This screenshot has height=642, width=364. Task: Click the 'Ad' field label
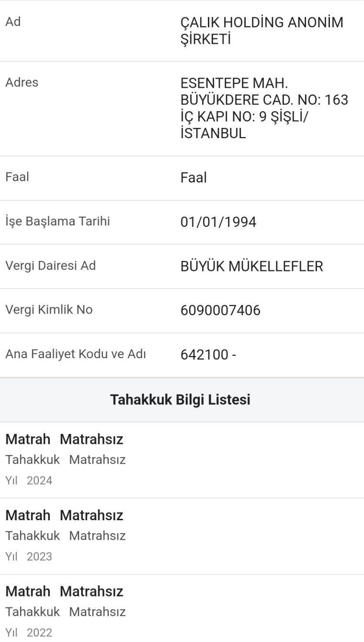coord(13,22)
